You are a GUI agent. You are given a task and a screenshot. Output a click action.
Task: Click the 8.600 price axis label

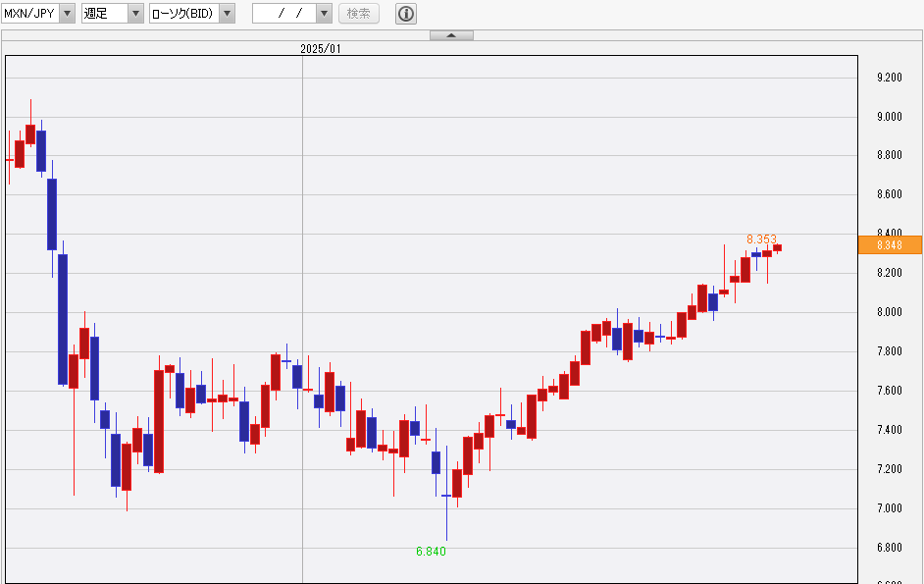pos(890,194)
